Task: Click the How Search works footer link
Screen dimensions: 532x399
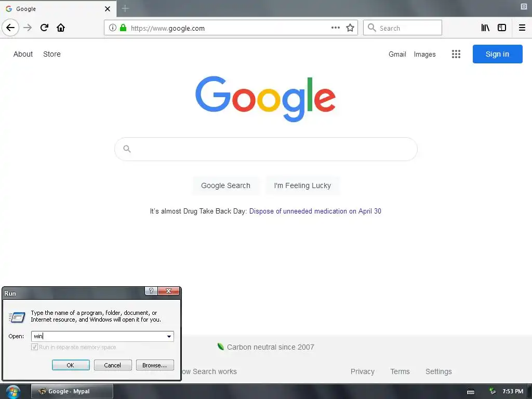Action: 209,371
